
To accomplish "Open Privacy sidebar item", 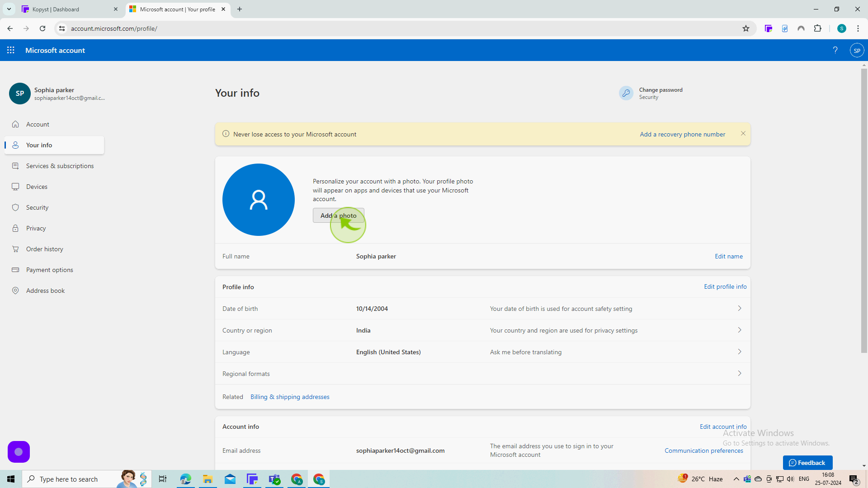I will [54, 228].
